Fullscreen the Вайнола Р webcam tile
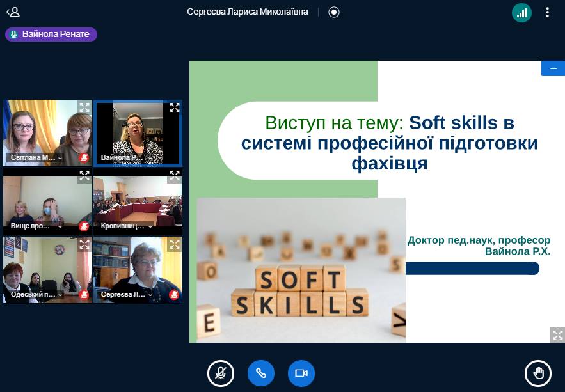Image resolution: width=565 pixels, height=392 pixels. (174, 107)
